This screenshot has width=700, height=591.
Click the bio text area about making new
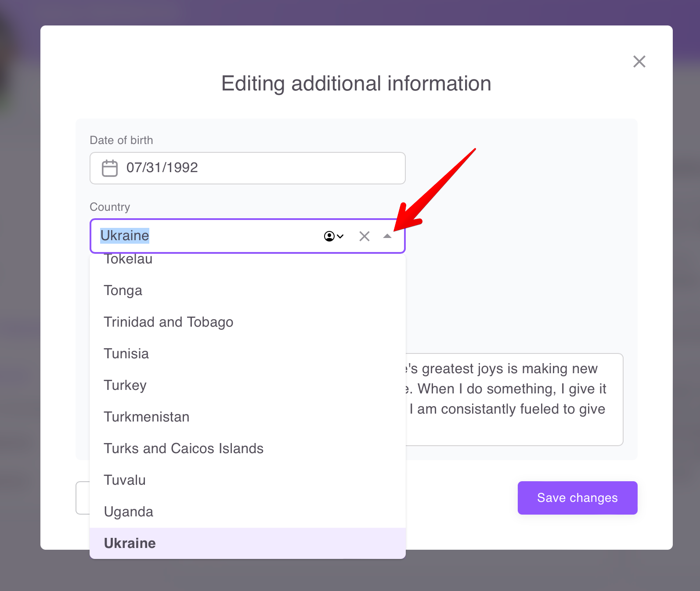514,400
